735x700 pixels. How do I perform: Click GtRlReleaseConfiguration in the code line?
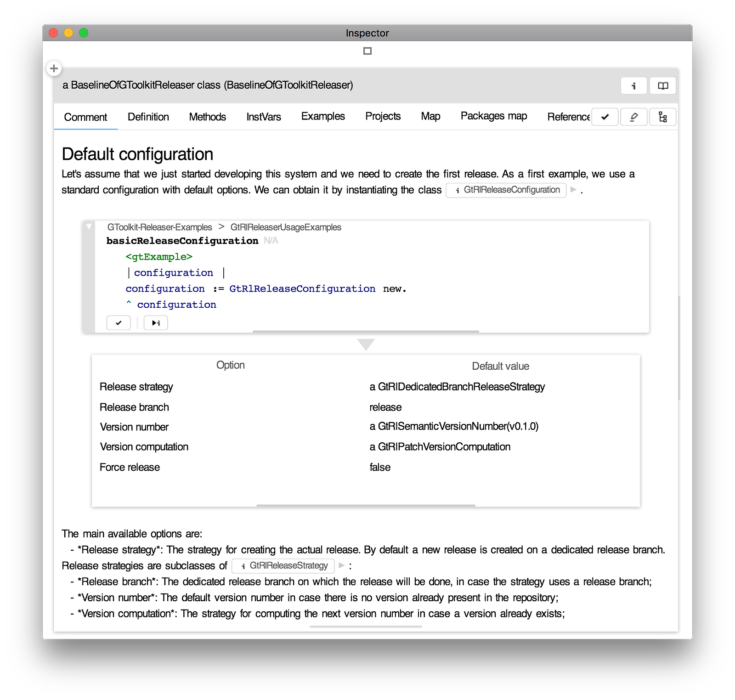[x=302, y=289]
